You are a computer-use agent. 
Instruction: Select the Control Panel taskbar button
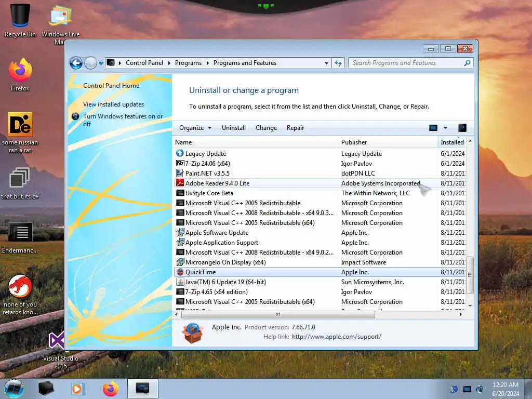tap(143, 389)
